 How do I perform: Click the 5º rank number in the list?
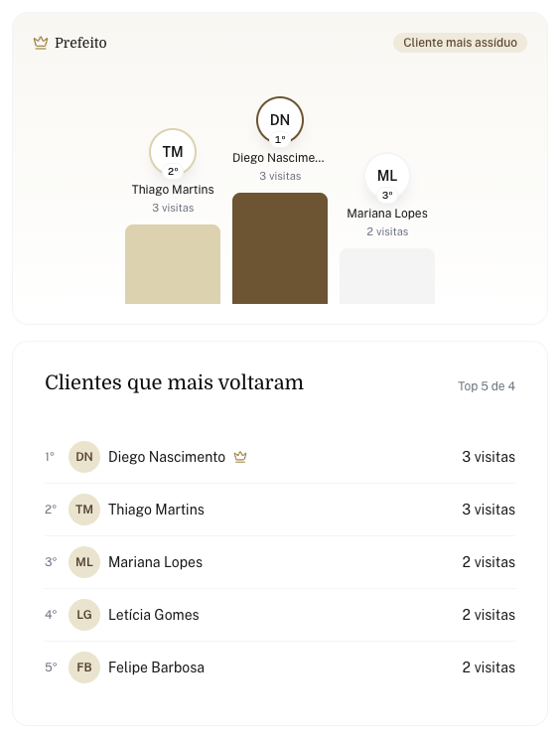[51, 667]
